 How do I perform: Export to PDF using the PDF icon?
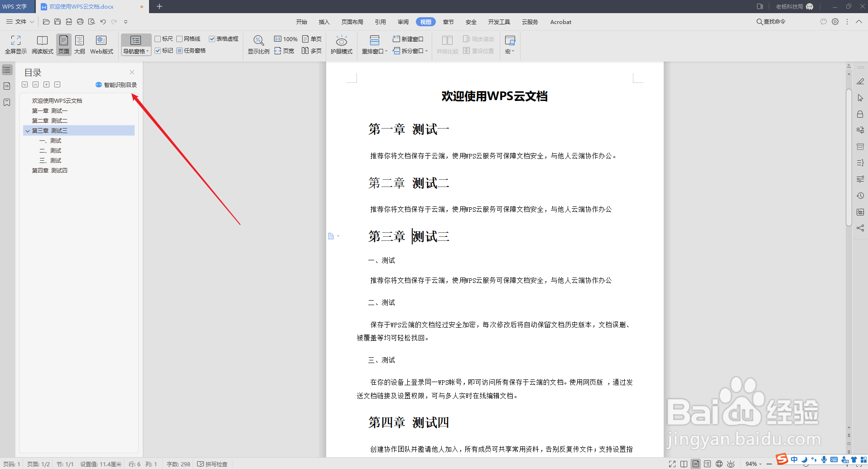[x=69, y=22]
